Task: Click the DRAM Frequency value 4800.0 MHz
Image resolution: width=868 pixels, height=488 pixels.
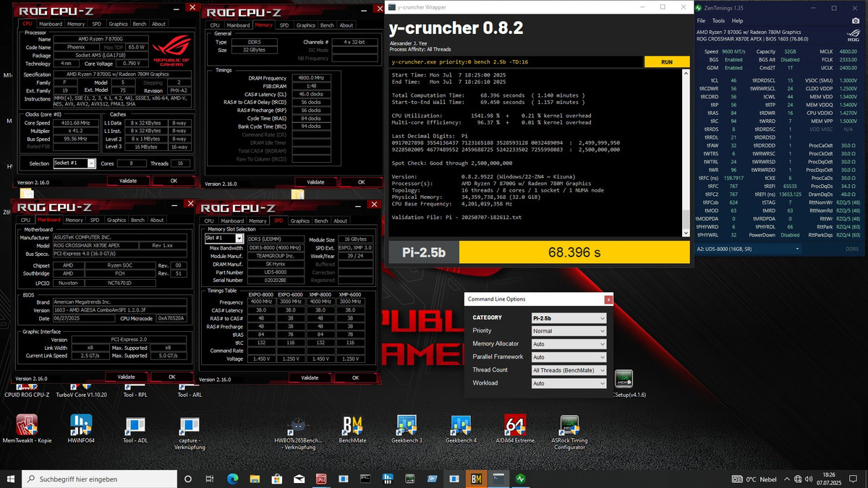Action: click(x=310, y=77)
